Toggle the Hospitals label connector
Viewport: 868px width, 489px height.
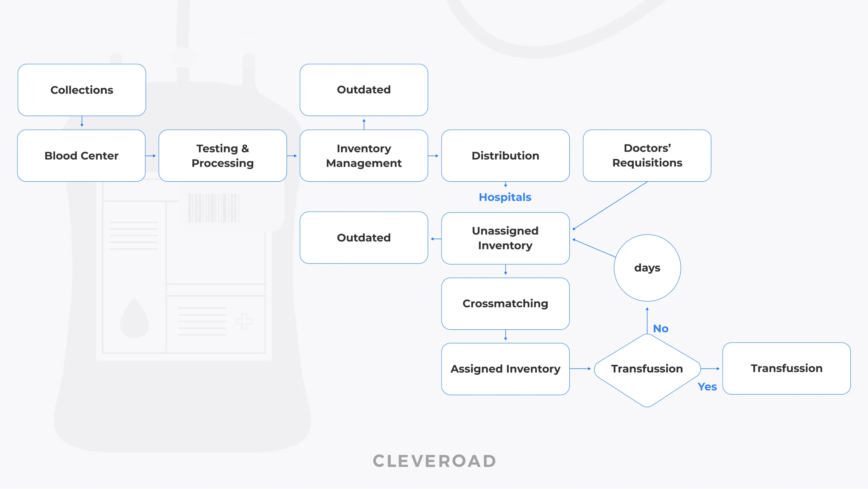click(x=505, y=197)
